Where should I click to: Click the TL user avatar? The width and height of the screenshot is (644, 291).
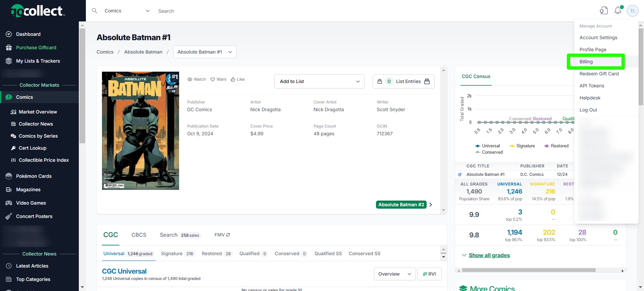point(633,11)
